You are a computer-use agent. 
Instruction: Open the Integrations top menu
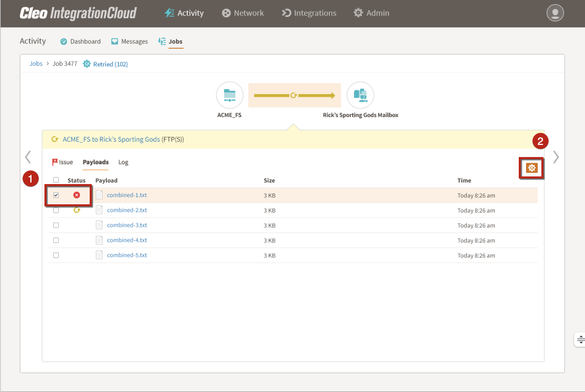tap(309, 13)
